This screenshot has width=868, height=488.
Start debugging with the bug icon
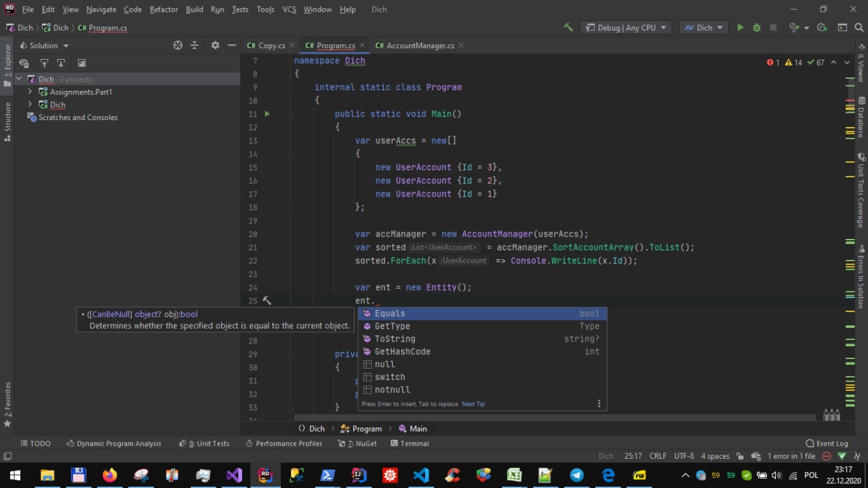[x=756, y=28]
